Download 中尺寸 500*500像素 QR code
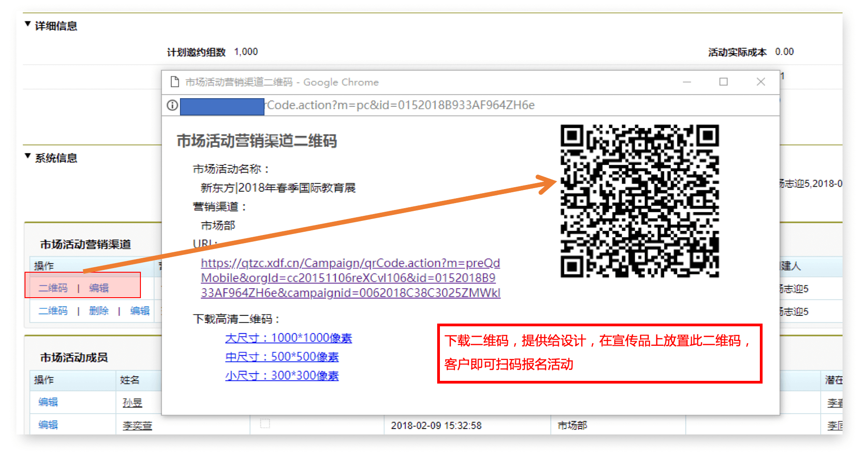Screen dimensions: 868x459 point(282,357)
